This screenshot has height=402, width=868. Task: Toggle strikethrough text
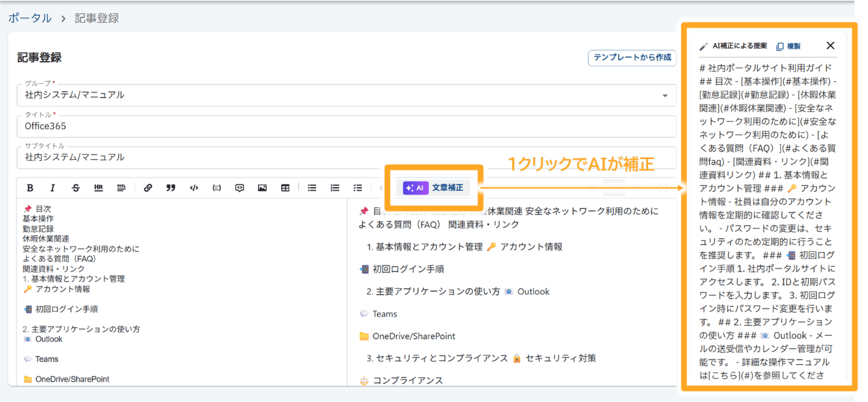coord(75,187)
